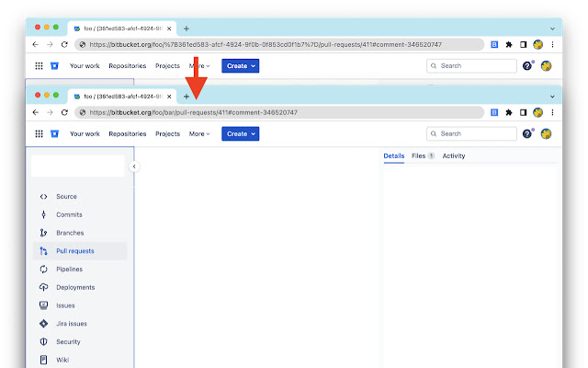Toggle the side panel icon in the front window
This screenshot has height=368, width=588.
(523, 112)
